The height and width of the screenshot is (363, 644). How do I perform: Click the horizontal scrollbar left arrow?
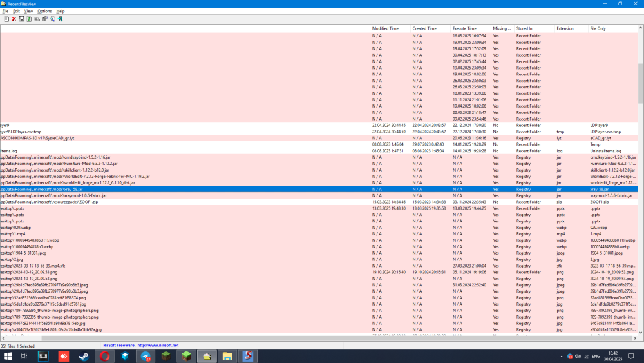(x=3, y=338)
